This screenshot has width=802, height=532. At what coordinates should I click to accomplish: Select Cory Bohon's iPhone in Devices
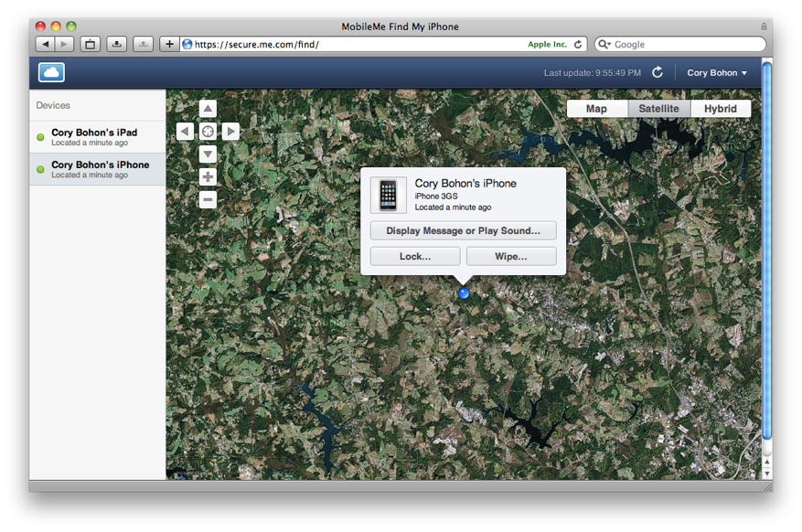(98, 169)
